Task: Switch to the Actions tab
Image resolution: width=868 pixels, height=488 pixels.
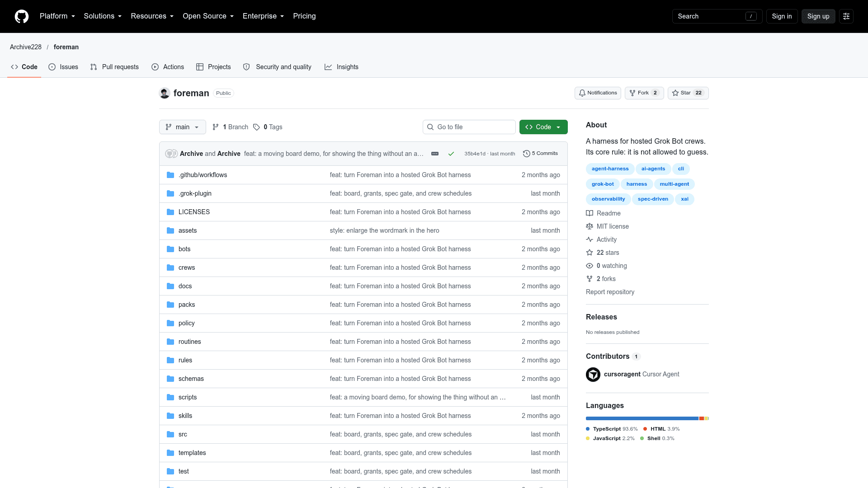Action: 168,67
